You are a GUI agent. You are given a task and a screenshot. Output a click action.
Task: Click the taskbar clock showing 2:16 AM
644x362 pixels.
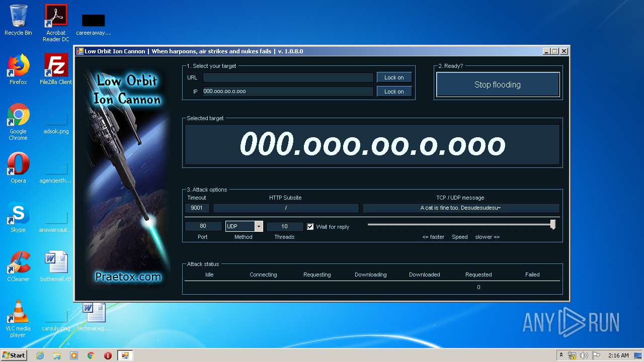[x=618, y=355]
